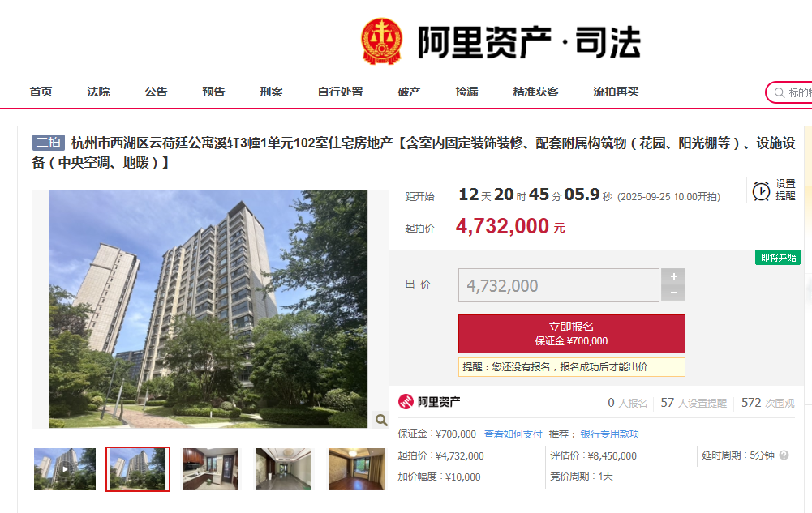Click the bid price input field
This screenshot has height=513, width=812.
(x=559, y=285)
